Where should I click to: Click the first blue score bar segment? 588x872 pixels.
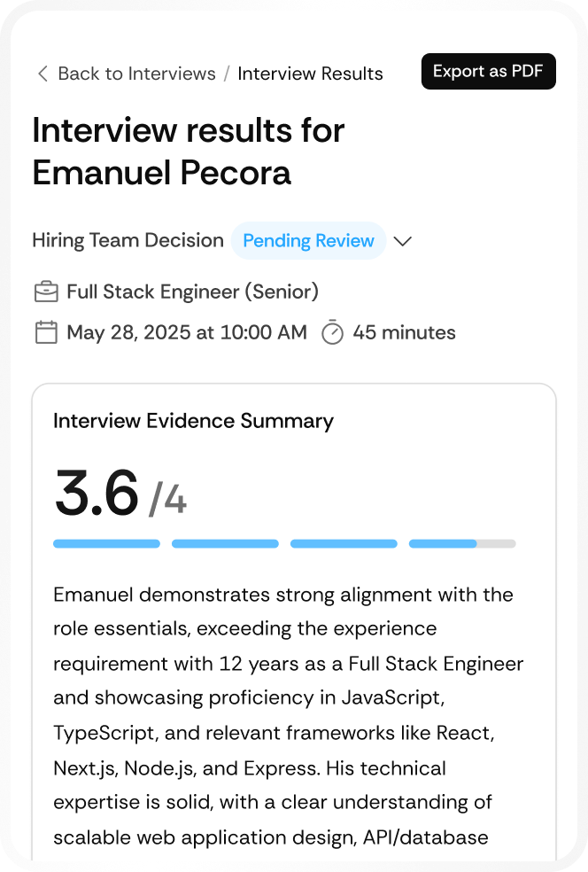click(106, 543)
